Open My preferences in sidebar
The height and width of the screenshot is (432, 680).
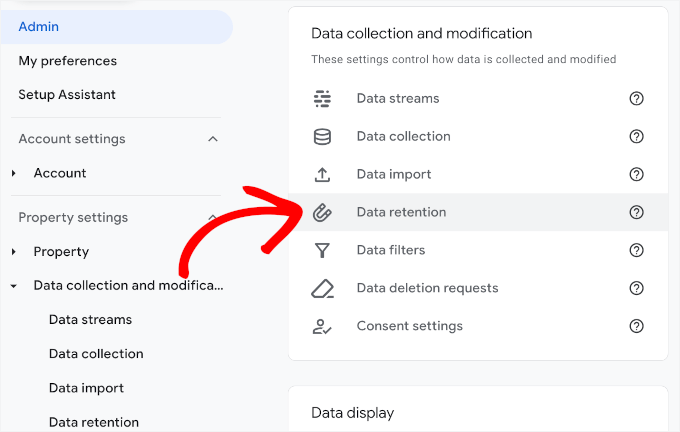(67, 61)
